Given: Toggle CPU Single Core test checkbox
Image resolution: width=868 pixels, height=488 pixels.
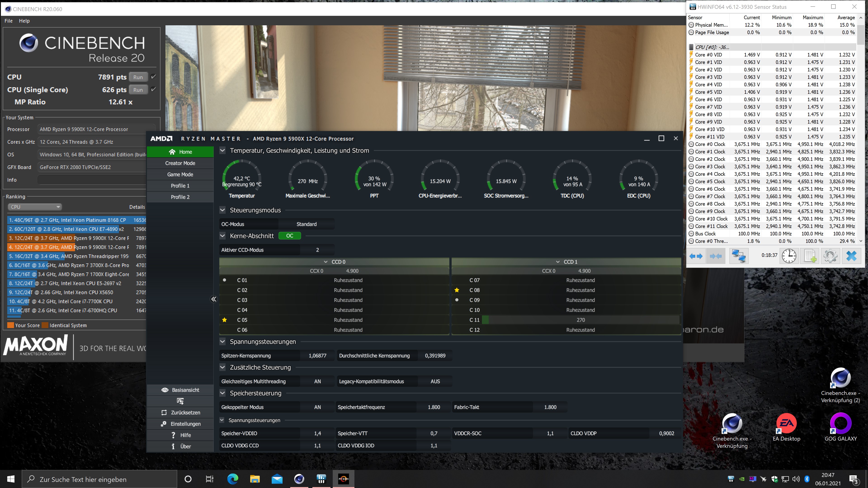Looking at the screenshot, I should click(154, 90).
